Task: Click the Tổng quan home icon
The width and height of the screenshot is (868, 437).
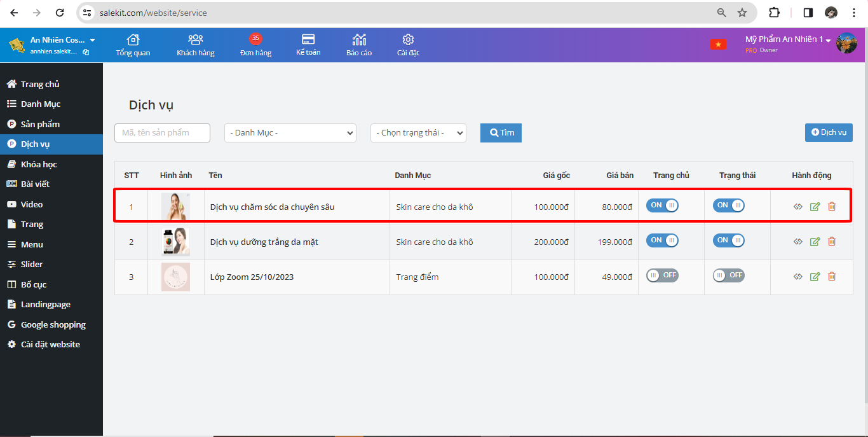Action: [x=133, y=40]
